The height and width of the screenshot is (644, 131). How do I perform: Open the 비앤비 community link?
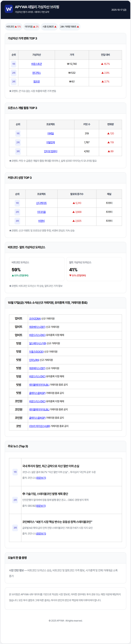tap(41, 221)
